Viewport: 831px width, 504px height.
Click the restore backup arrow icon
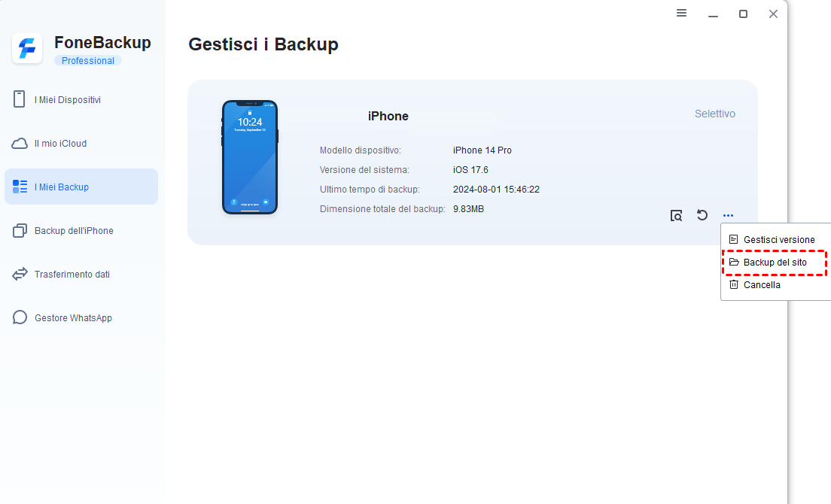pos(702,215)
